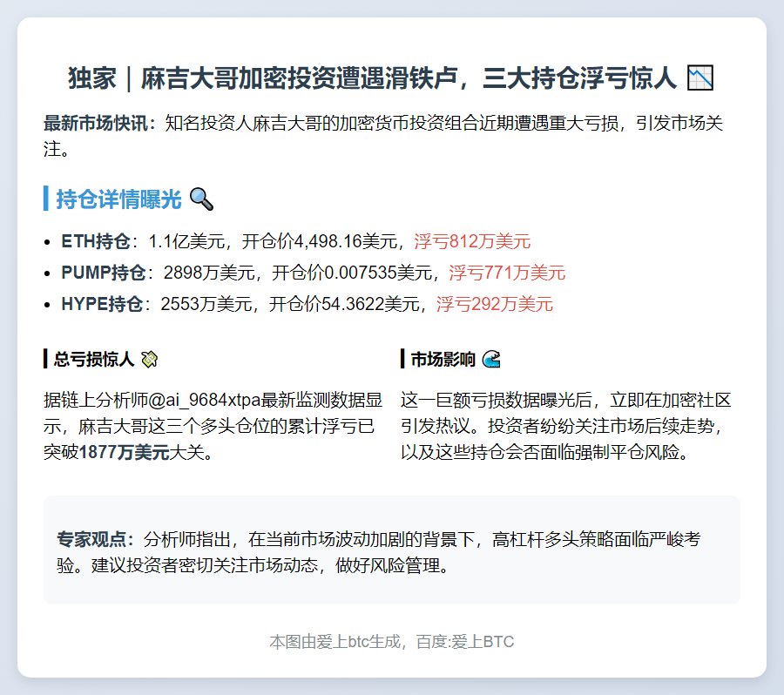The image size is (784, 695).
Task: Click the red 浮亏292万美元 text
Action: (x=494, y=304)
